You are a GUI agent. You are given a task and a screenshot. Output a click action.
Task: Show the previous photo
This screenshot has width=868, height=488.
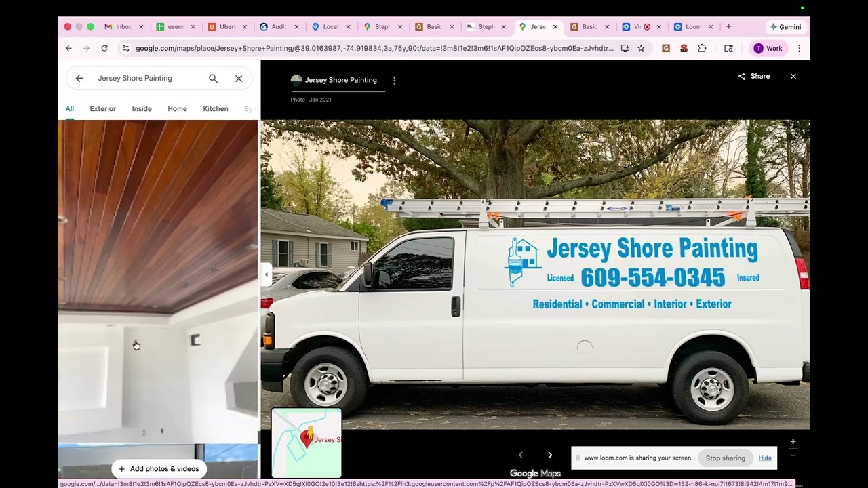tap(521, 455)
